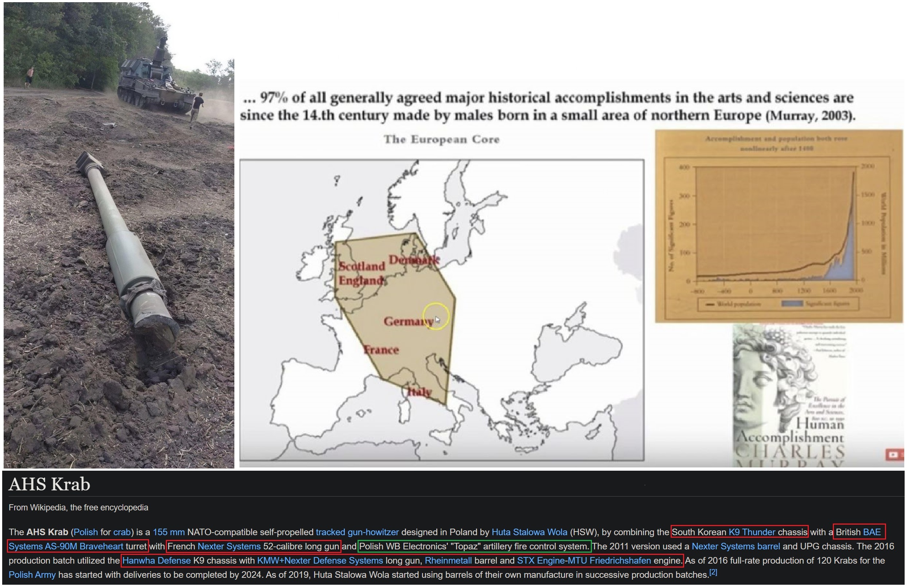Follow the '155 mm' caliber link

[169, 532]
